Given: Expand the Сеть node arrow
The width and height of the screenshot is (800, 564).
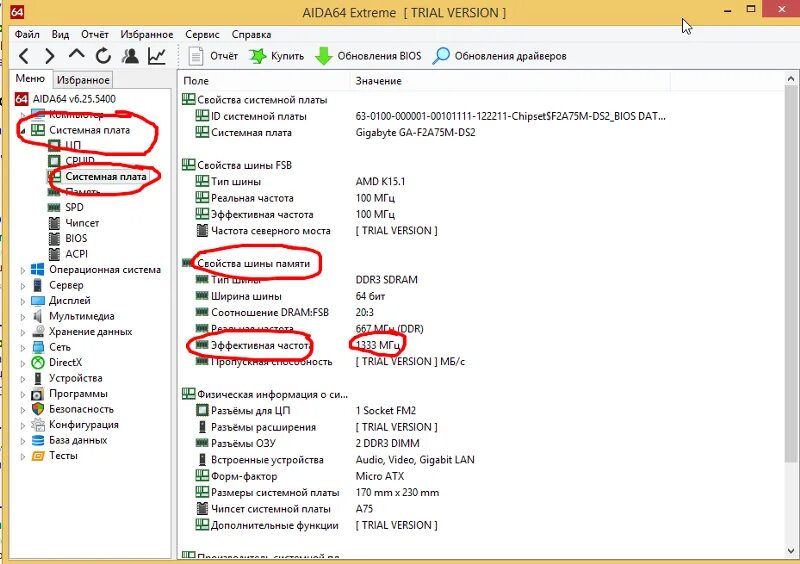Looking at the screenshot, I should [22, 348].
